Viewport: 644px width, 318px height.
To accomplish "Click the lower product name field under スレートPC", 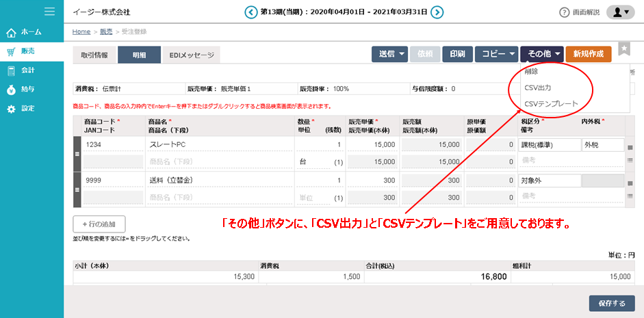I will click(220, 162).
